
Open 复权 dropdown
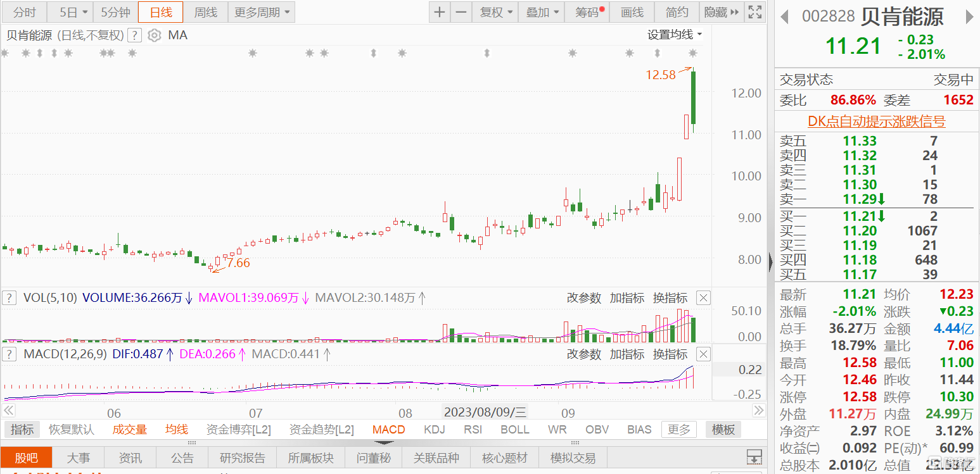tap(495, 12)
